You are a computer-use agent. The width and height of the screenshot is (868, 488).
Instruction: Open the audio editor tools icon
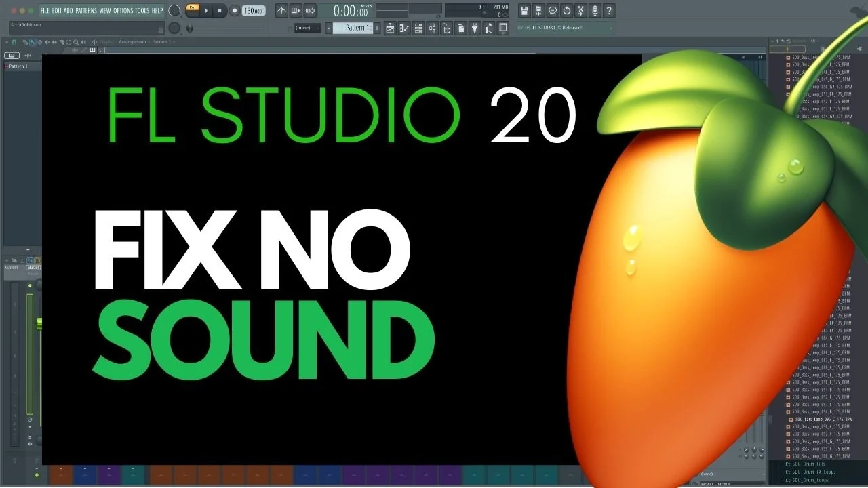(580, 11)
